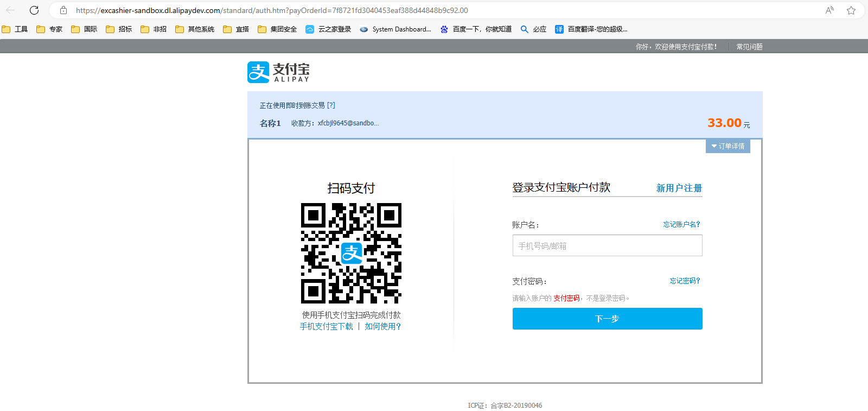Click the Alipay logo at page top
Viewport: 868px width, 411px height.
click(278, 72)
